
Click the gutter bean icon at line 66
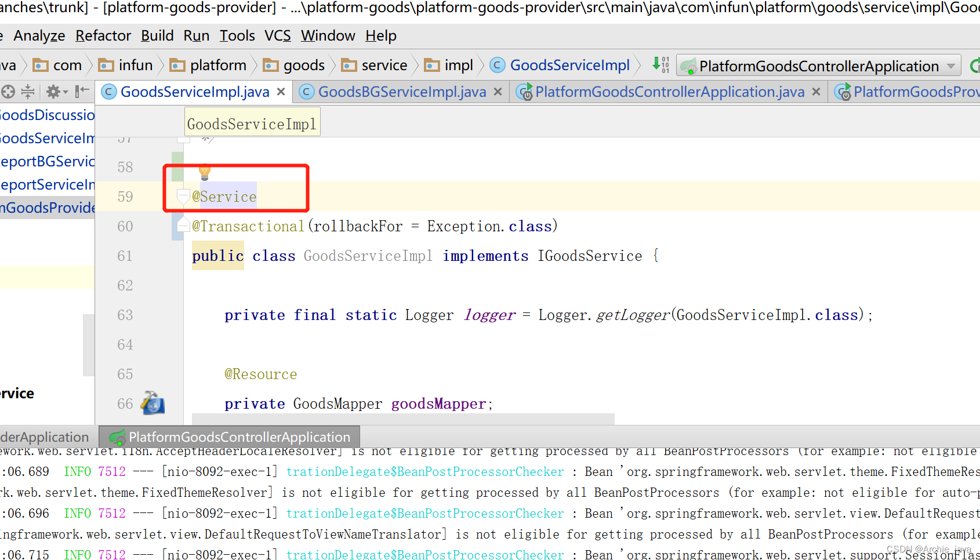[153, 403]
